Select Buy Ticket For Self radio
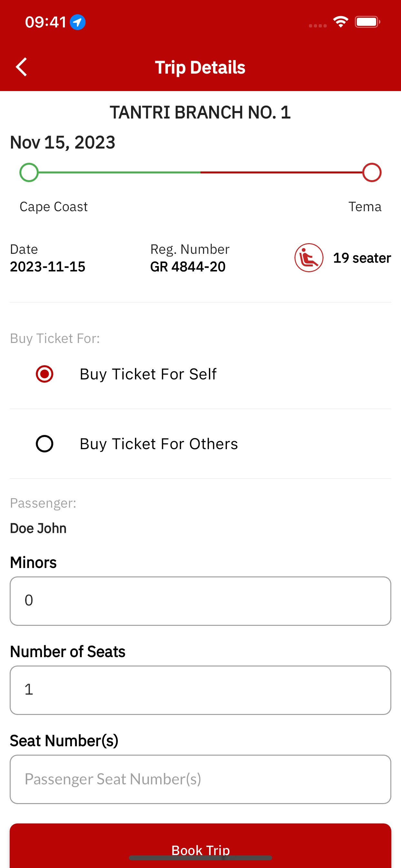This screenshot has height=868, width=401. [45, 374]
